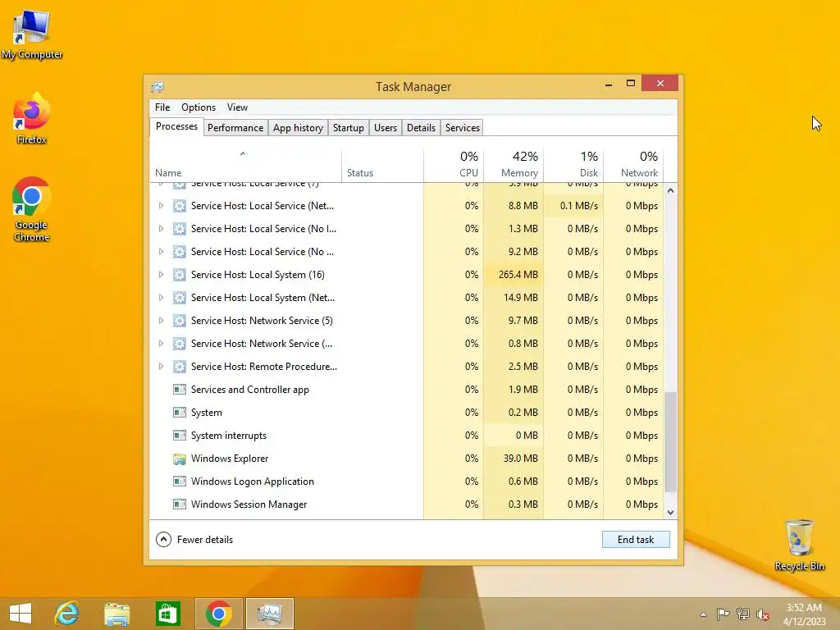The image size is (840, 630).
Task: Switch to Google Chrome in the taskbar
Action: [218, 614]
